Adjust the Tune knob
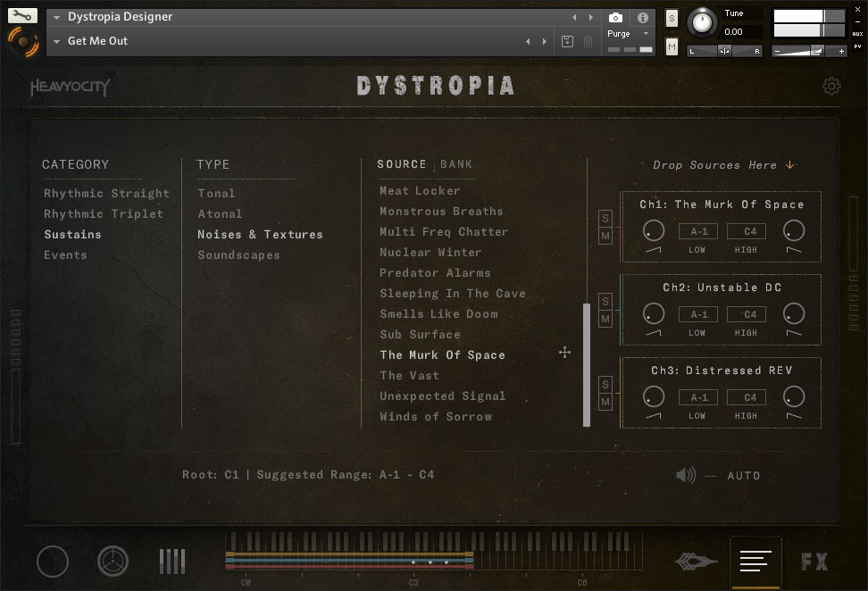This screenshot has width=868, height=591. coord(705,21)
